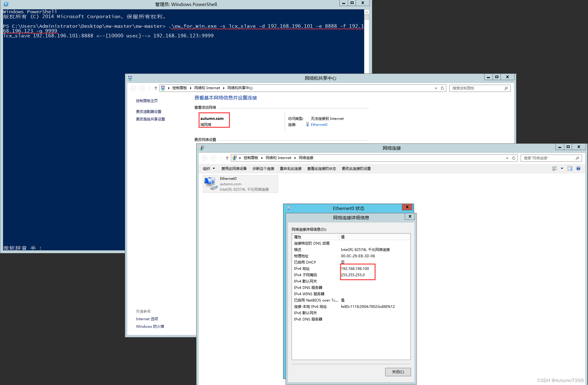Close the Ethernet0 状态 dialog
588x385 pixels.
pyautogui.click(x=407, y=207)
